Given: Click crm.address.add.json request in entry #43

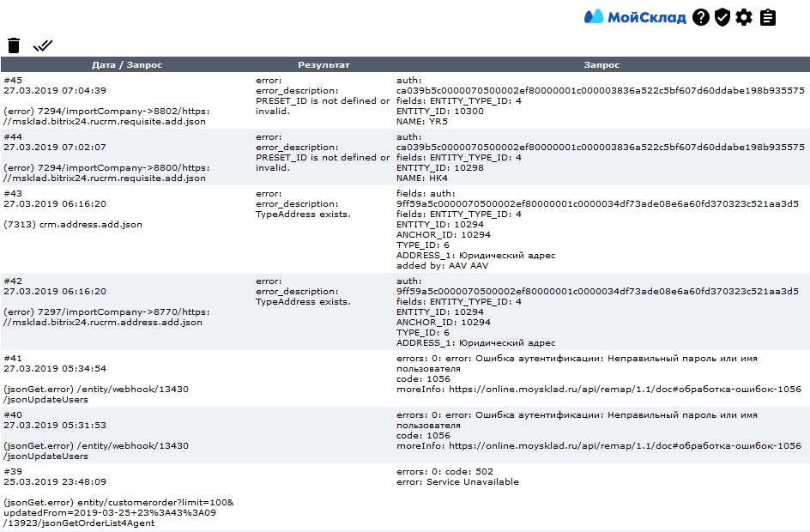Looking at the screenshot, I should tap(73, 224).
